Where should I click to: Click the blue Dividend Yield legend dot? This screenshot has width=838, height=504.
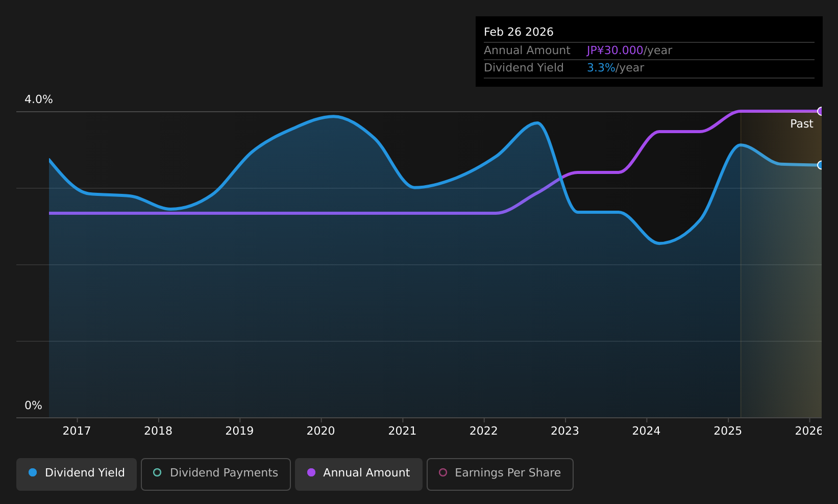[x=33, y=473]
